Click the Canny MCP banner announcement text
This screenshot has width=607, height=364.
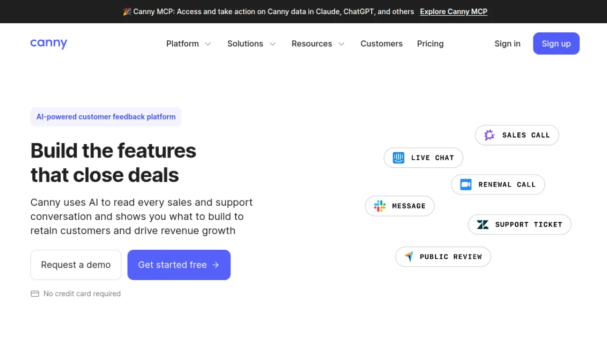274,12
